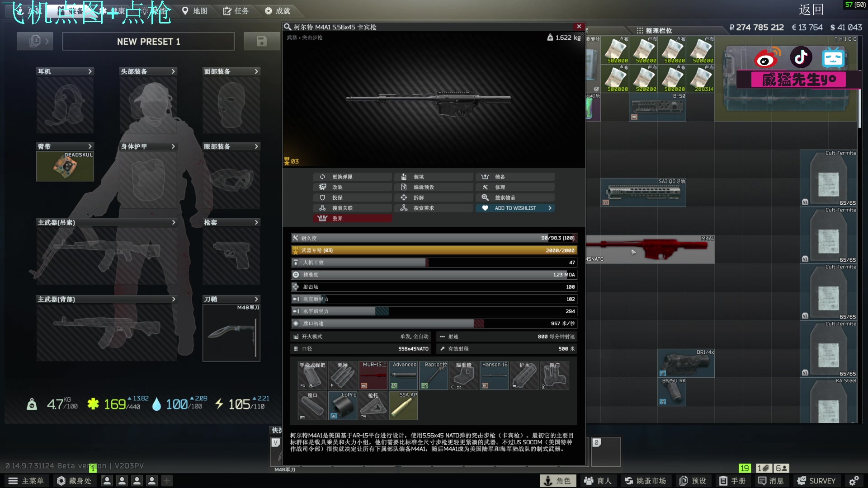This screenshot has height=488, width=868.
Task: Open 预设 presets screen
Action: tap(693, 481)
